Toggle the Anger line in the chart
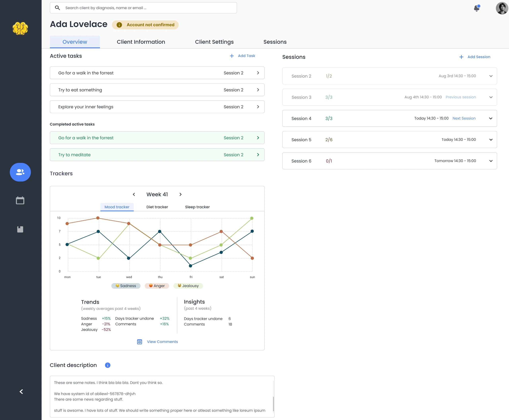This screenshot has width=509, height=420. (x=157, y=286)
